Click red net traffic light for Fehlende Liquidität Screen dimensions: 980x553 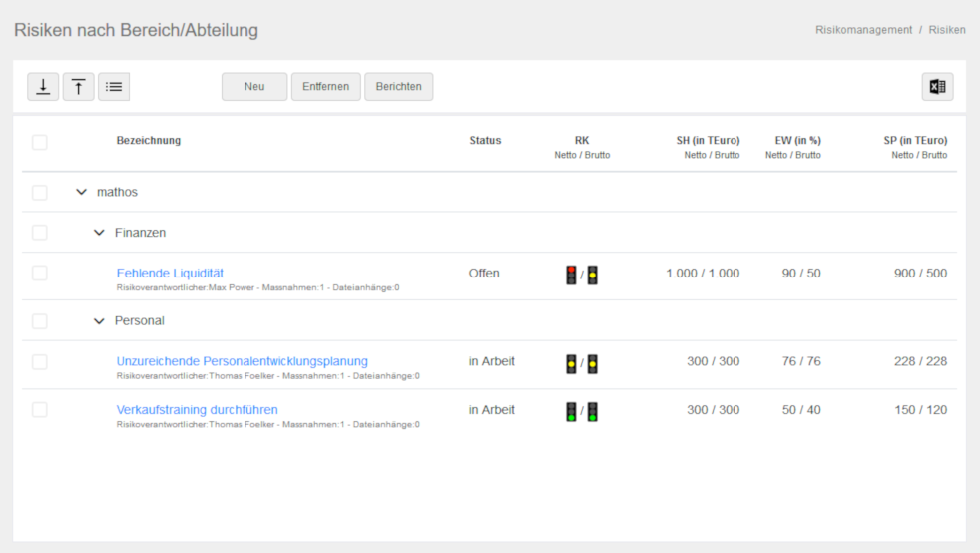pos(571,275)
